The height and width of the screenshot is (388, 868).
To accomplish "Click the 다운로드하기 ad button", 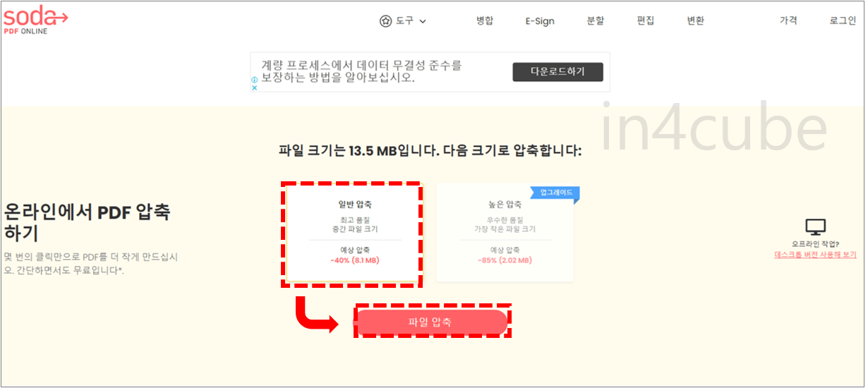I will coord(558,71).
